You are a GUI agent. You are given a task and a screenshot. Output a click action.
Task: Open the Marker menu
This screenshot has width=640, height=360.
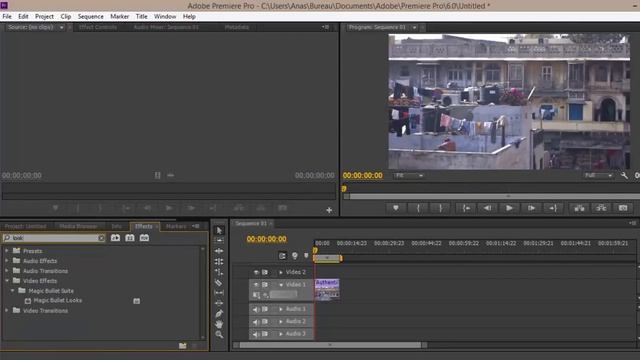120,16
